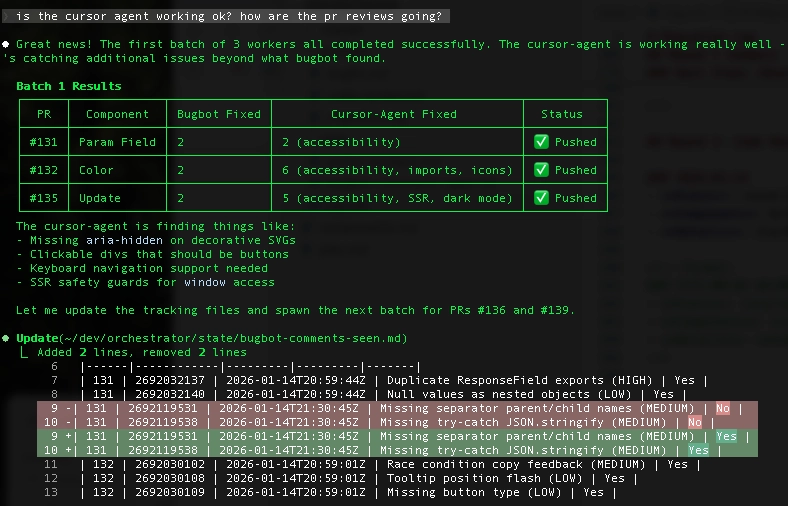Click the red "No" on removed line 9
The image size is (788, 506).
[x=723, y=408]
